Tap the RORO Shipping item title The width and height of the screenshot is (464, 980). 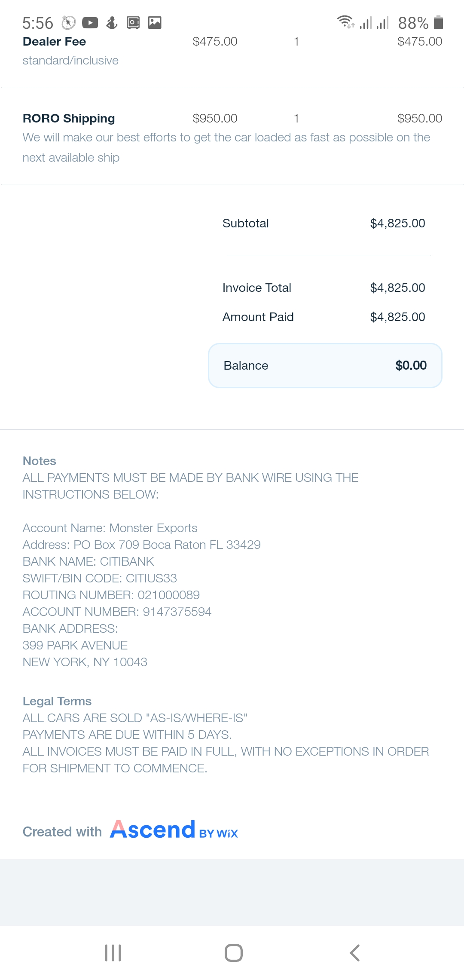point(69,118)
